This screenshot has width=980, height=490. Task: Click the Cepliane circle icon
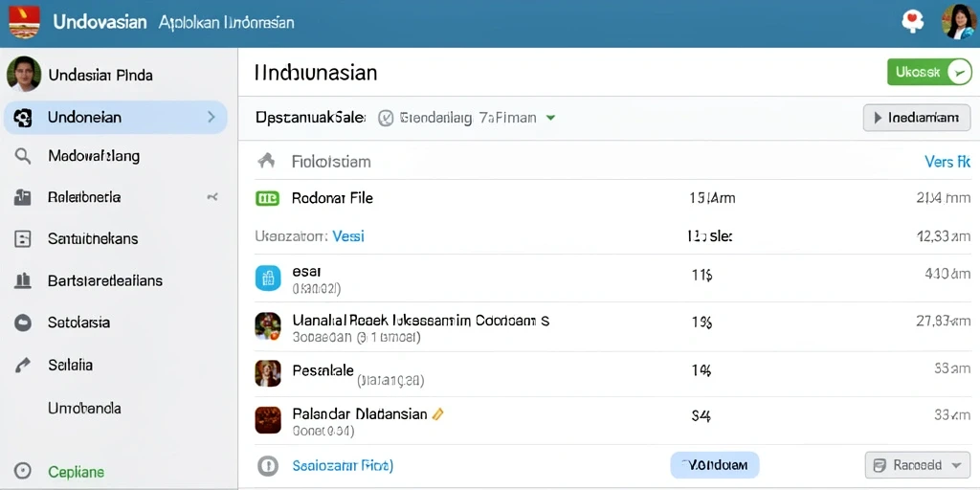click(x=23, y=471)
